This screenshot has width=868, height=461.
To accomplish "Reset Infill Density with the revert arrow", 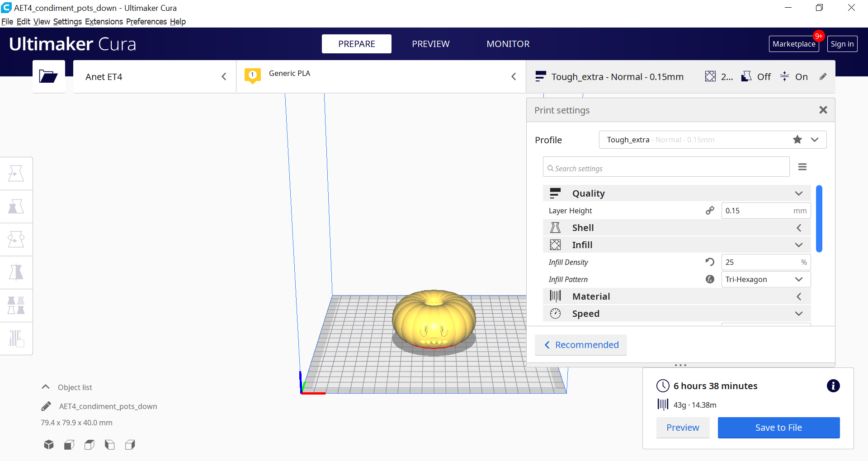I will point(710,262).
